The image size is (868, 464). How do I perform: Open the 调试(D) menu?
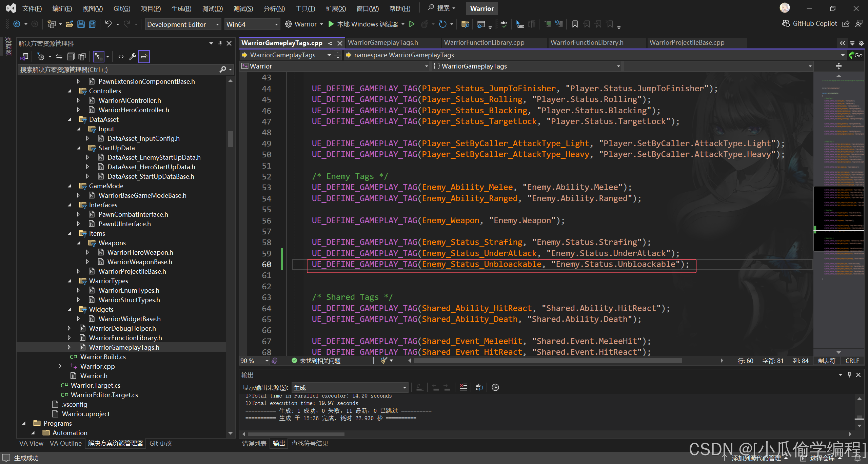(x=212, y=8)
